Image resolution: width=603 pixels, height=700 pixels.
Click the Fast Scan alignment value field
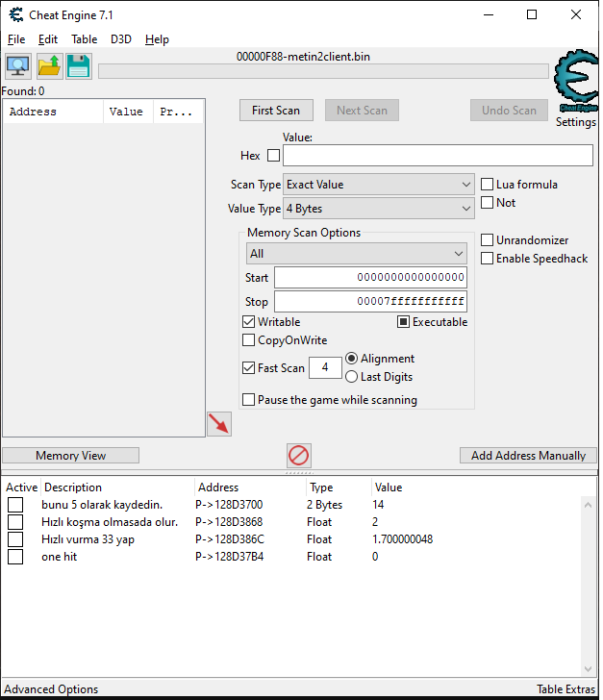tap(325, 367)
